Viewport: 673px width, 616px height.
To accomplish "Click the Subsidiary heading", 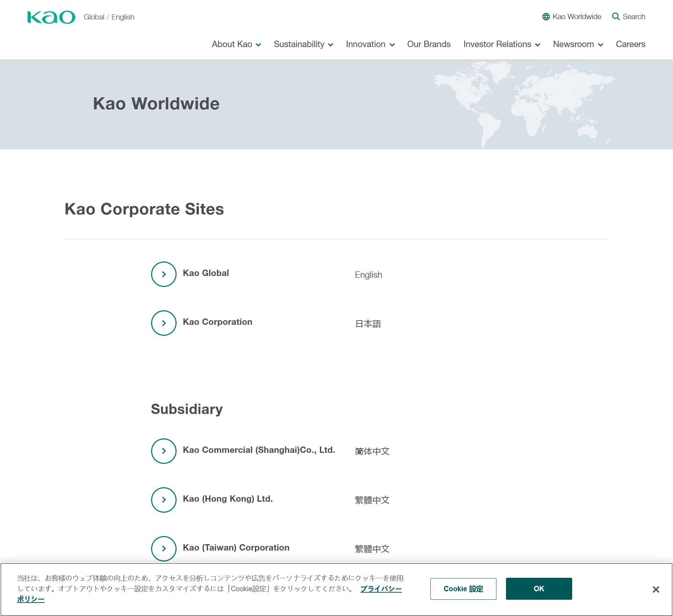I will (187, 409).
